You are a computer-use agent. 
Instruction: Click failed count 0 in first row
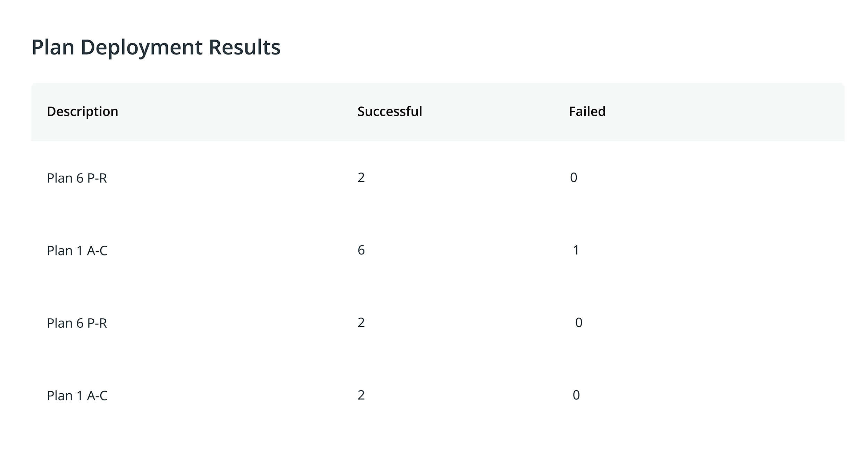tap(574, 177)
